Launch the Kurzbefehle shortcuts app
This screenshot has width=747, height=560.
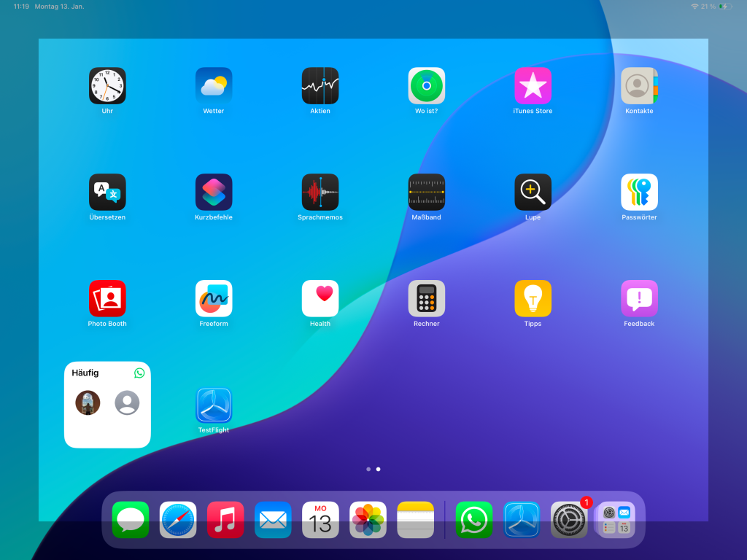tap(214, 192)
